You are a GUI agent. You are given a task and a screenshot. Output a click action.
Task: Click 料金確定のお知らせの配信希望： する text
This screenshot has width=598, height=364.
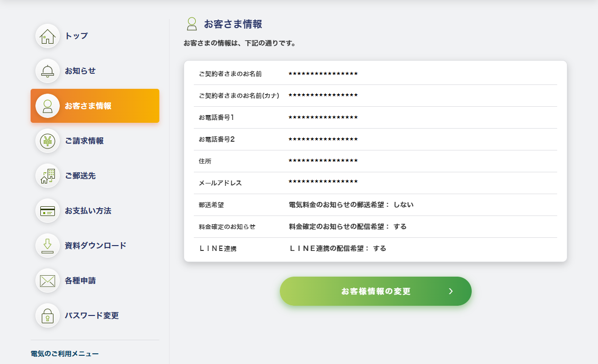point(348,227)
